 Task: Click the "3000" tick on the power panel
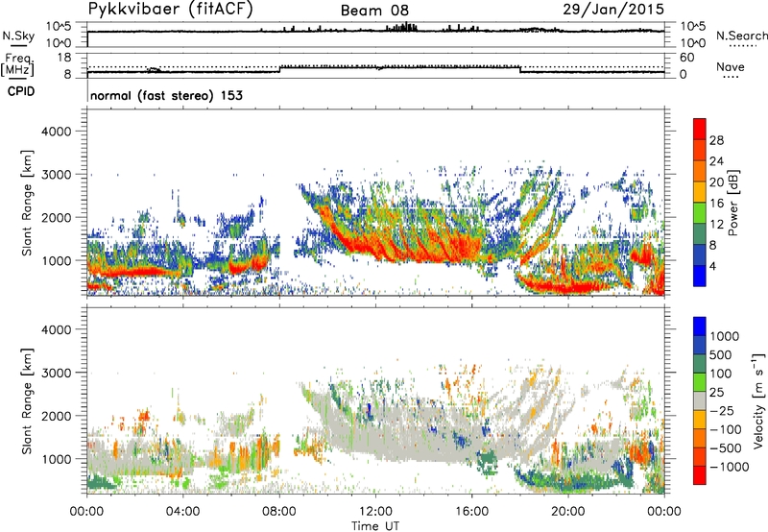[x=56, y=175]
